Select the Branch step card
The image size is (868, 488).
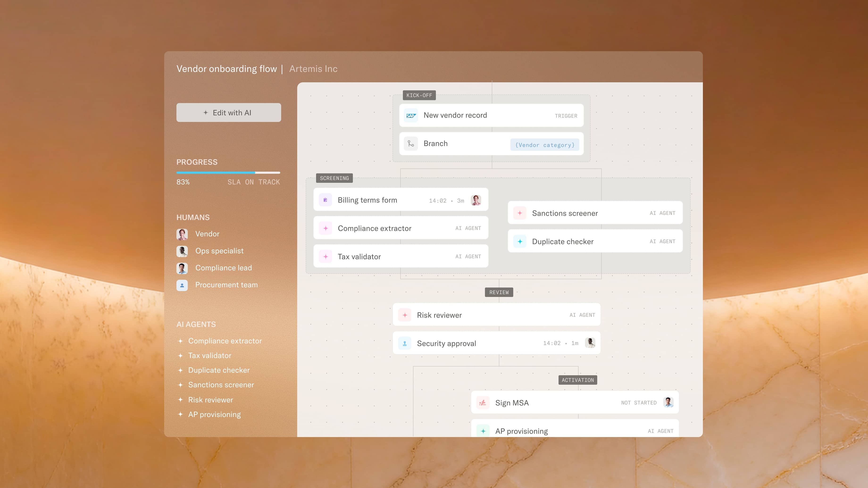pyautogui.click(x=491, y=144)
